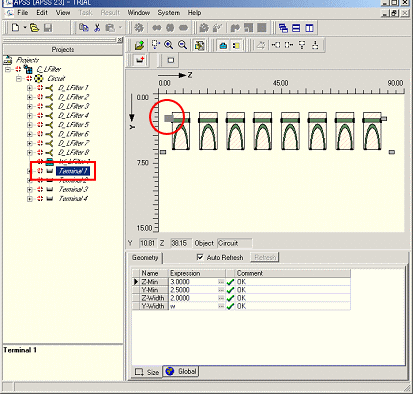Expand the D_LFilter 5 node
Screen dimensions: 413x394
[x=30, y=125]
